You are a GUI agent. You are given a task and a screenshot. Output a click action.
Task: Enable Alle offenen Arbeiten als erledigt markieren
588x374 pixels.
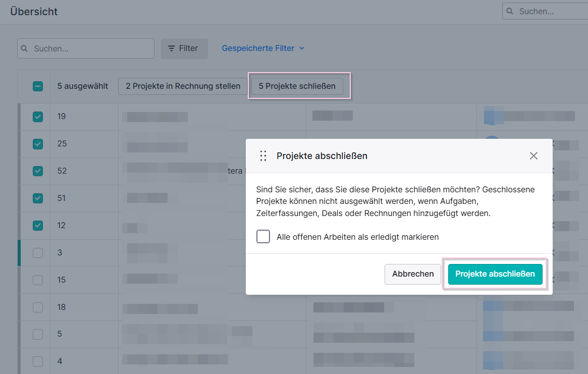(x=263, y=237)
